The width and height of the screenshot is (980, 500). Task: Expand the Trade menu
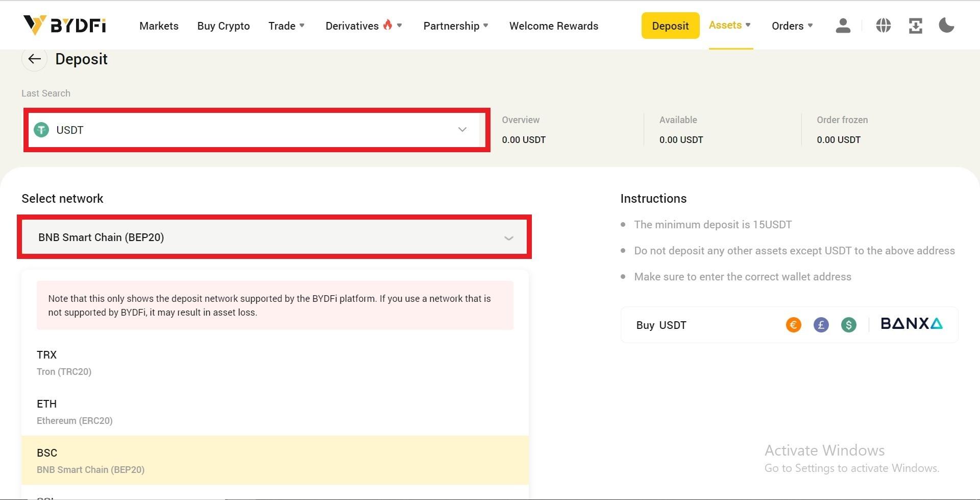tap(286, 26)
